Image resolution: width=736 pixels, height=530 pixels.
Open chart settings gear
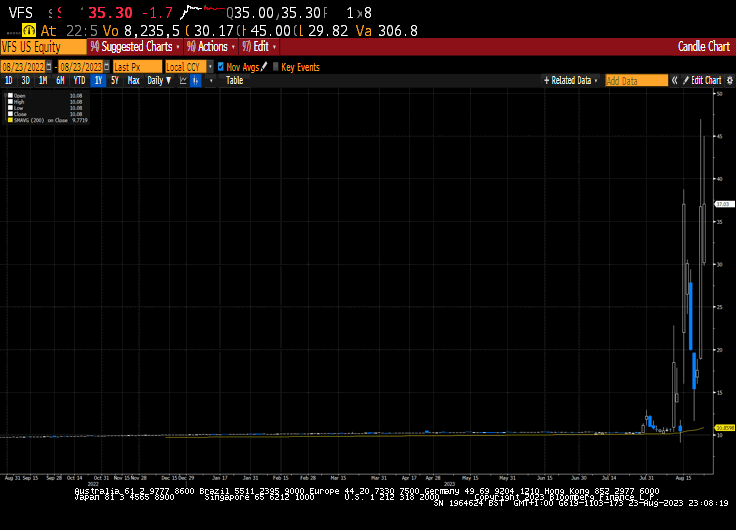point(729,81)
